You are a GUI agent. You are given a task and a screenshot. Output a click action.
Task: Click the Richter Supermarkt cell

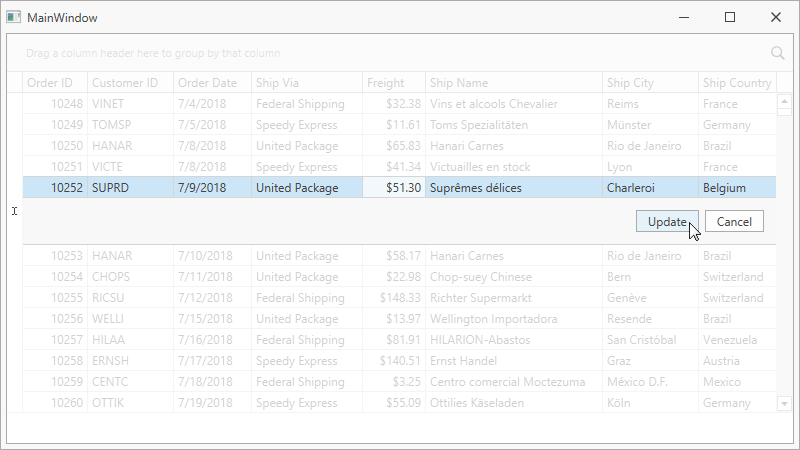click(x=514, y=298)
